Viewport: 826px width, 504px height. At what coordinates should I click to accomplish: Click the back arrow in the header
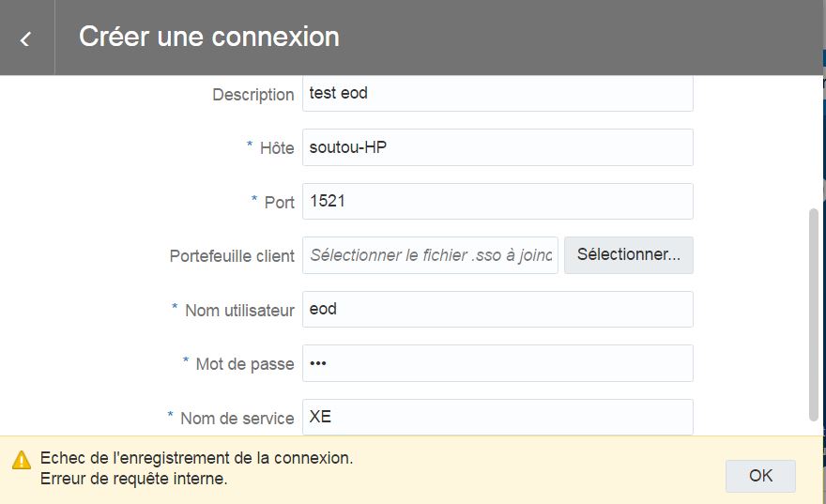click(25, 38)
